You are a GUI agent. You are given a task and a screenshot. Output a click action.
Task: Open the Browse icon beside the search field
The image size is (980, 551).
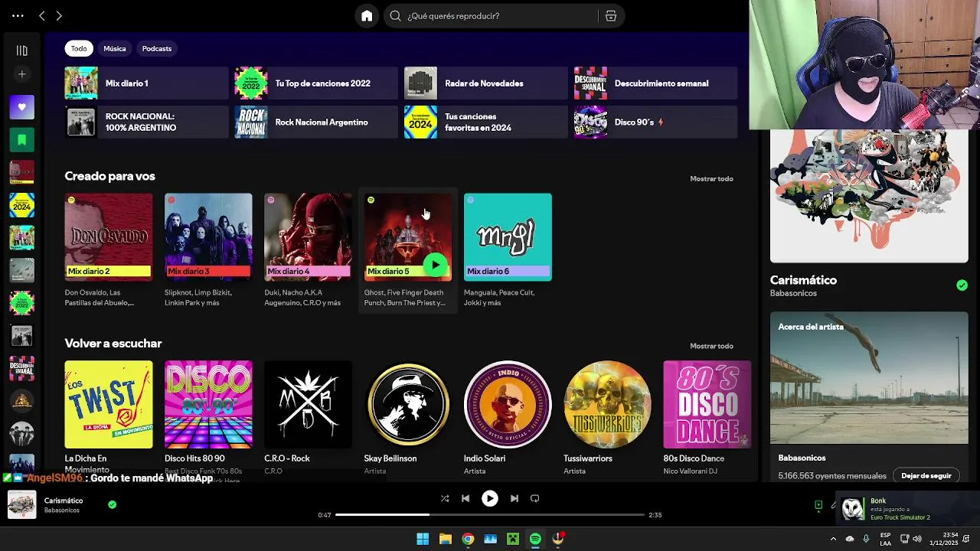(x=611, y=15)
